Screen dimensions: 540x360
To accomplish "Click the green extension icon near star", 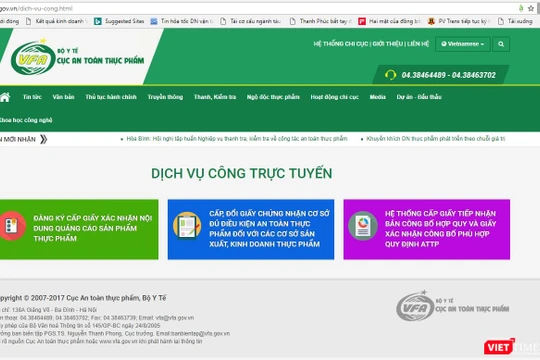I will (521, 8).
